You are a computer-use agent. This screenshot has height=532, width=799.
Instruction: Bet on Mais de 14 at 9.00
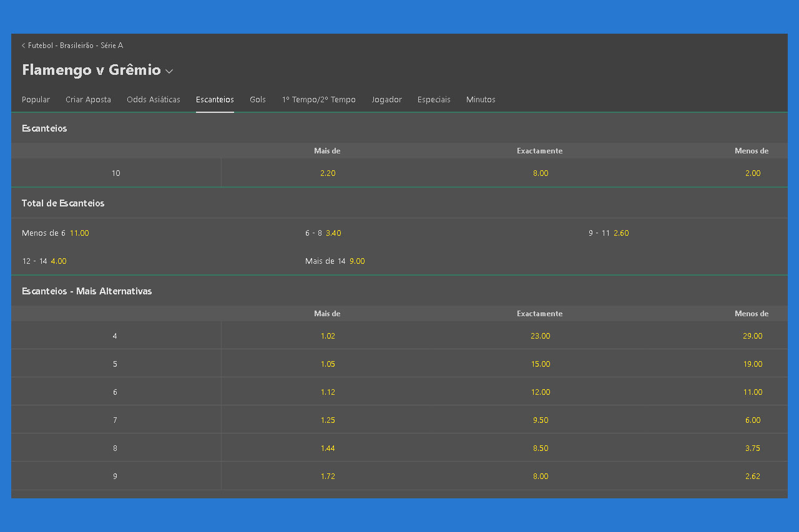pos(335,261)
